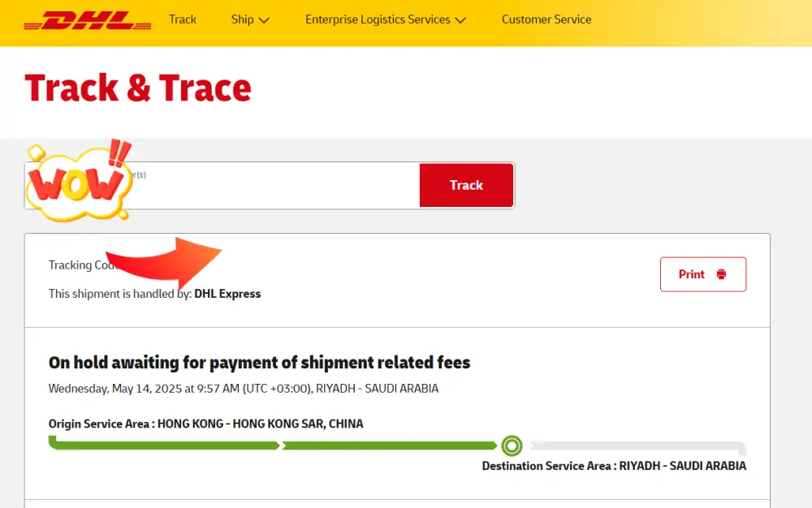Focus the tracking number input field
Image resolution: width=812 pixels, height=508 pixels.
pyautogui.click(x=222, y=185)
